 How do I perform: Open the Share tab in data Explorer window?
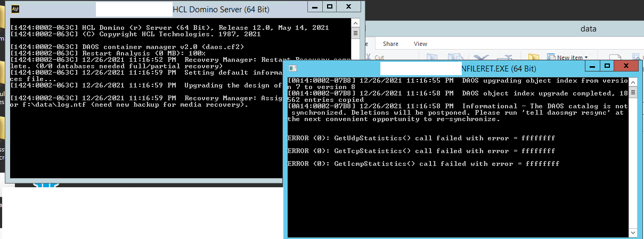(x=390, y=44)
